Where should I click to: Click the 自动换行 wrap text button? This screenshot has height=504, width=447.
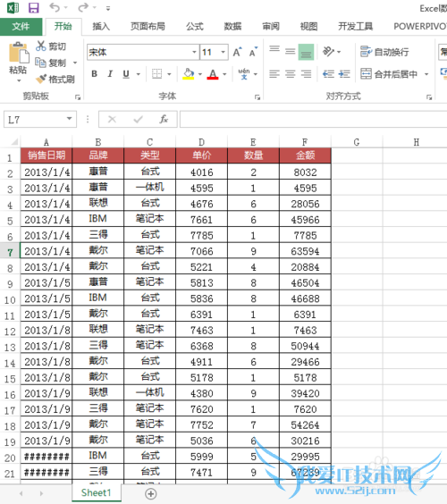point(384,52)
